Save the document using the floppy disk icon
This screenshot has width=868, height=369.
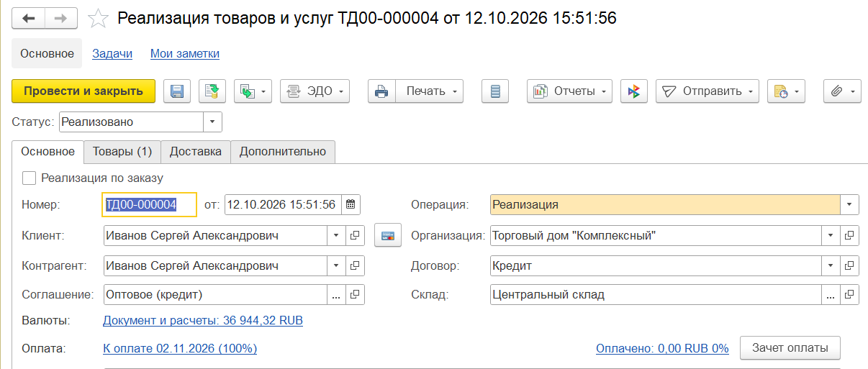click(x=177, y=91)
